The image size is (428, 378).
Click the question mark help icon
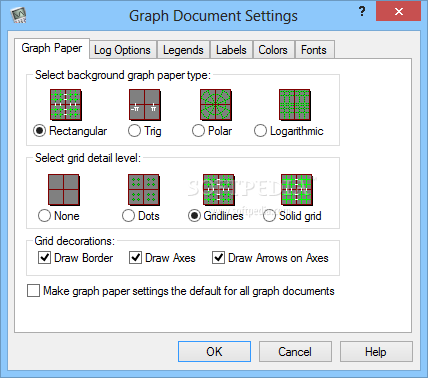362,12
